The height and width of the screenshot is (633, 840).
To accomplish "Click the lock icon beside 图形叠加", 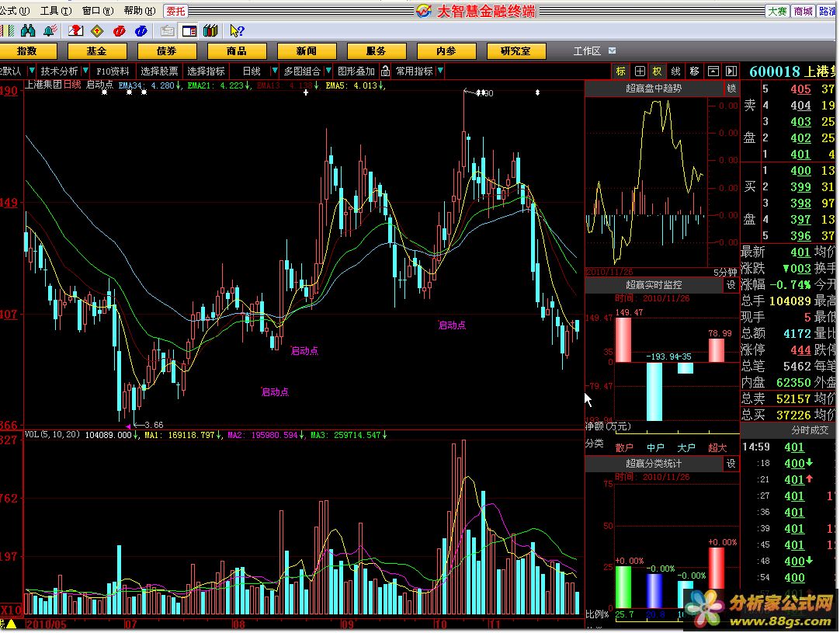I will point(385,71).
